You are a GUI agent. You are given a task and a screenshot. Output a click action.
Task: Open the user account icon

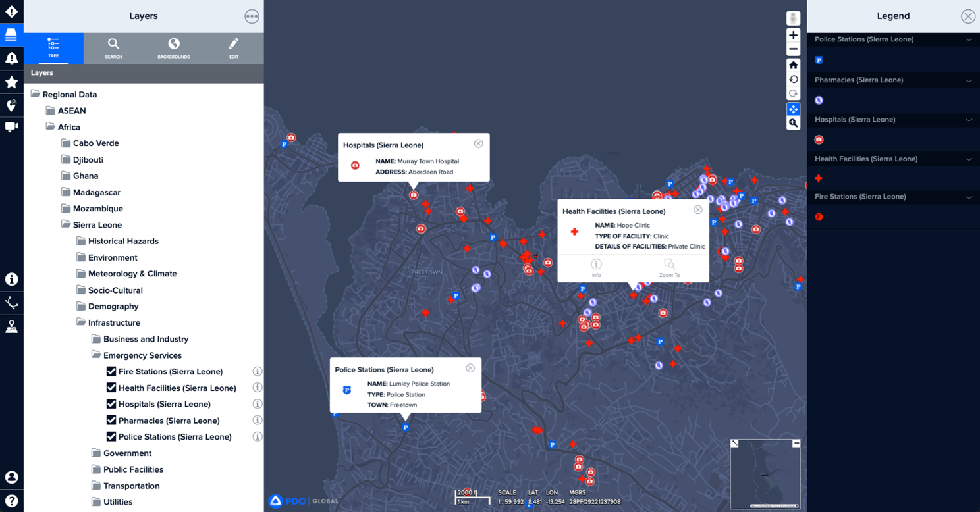point(11,477)
